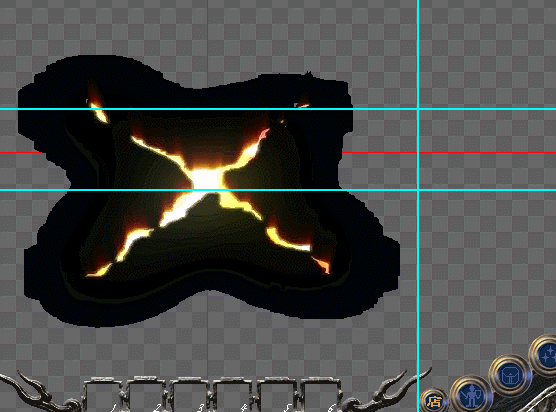Select hotbar slot 1
This screenshot has height=412, width=556.
tap(103, 395)
